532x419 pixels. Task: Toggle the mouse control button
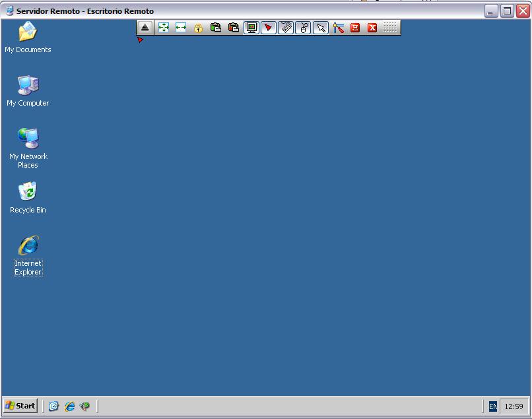click(304, 28)
